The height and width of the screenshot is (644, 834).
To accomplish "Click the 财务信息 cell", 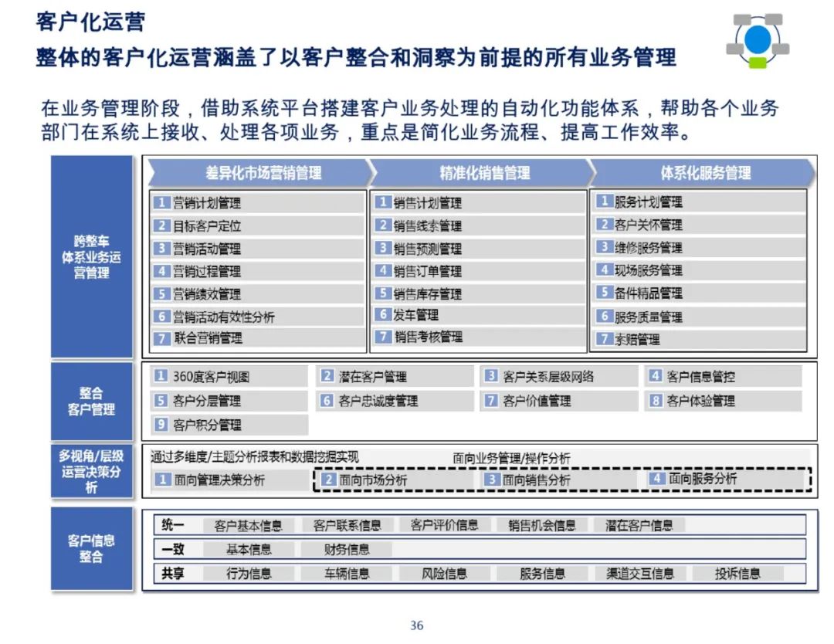I will click(347, 549).
